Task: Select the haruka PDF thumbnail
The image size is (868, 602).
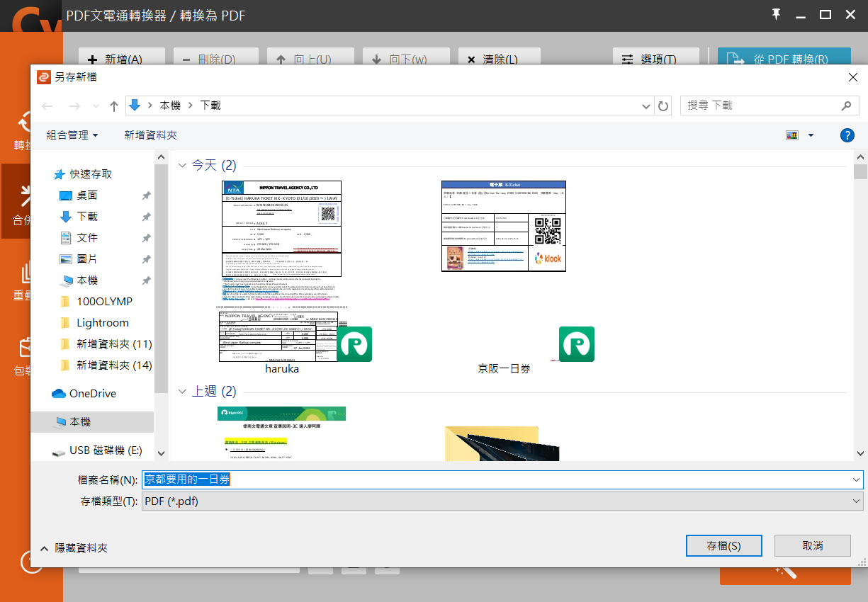Action: [x=282, y=273]
